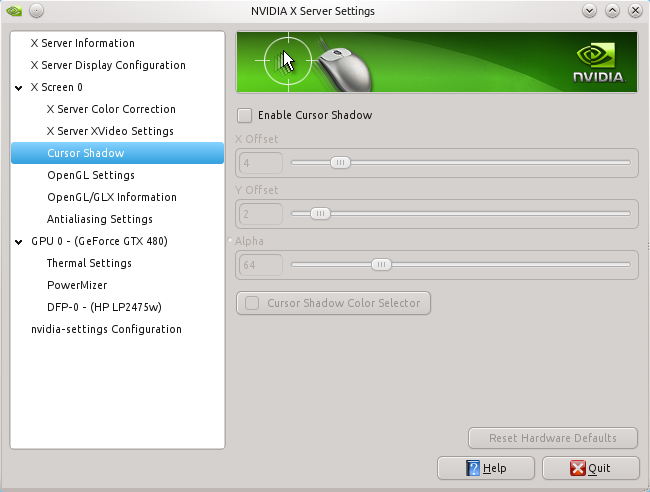The image size is (650, 492).
Task: Select GPU 0 - (GeForce GTX 480) entry
Action: pyautogui.click(x=99, y=241)
